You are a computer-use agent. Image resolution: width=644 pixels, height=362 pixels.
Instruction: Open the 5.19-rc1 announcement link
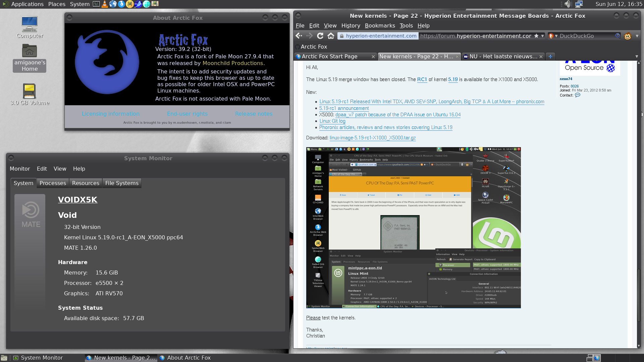click(344, 108)
